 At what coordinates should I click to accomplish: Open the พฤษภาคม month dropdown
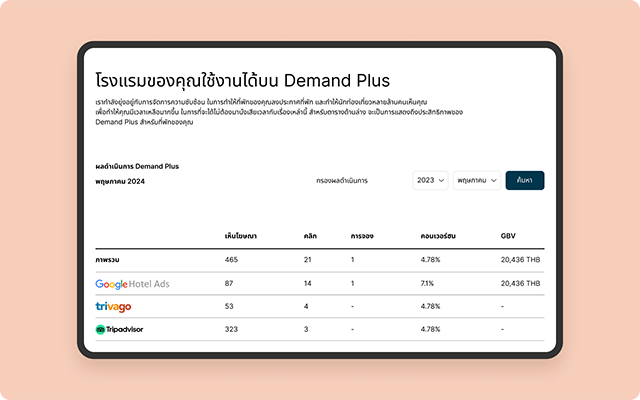click(x=477, y=180)
